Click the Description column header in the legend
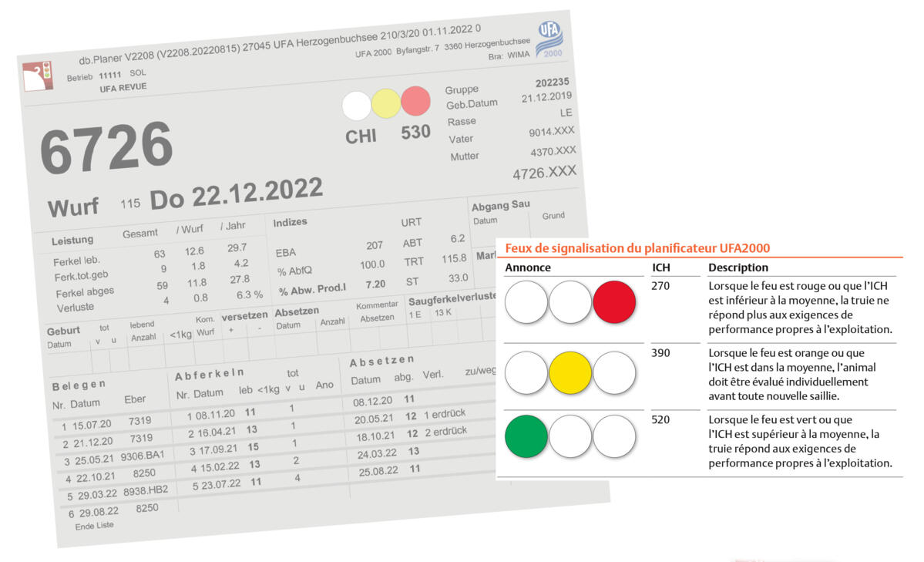 point(738,268)
